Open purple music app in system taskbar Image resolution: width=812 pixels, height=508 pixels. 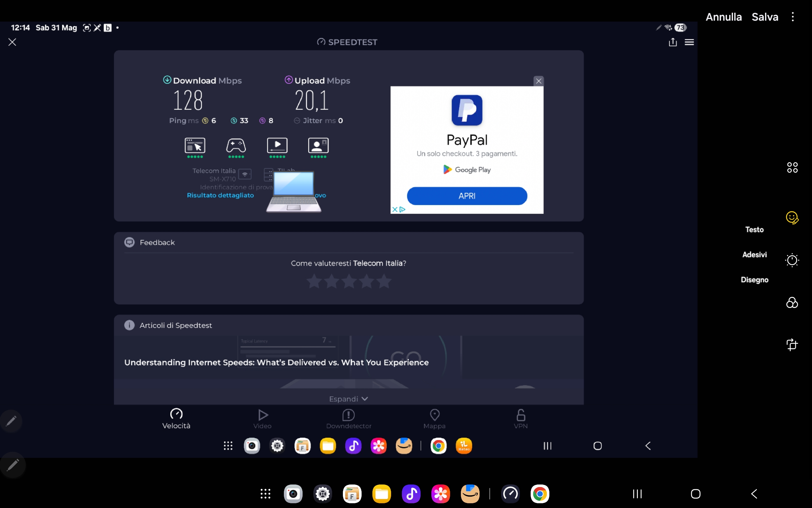(411, 493)
